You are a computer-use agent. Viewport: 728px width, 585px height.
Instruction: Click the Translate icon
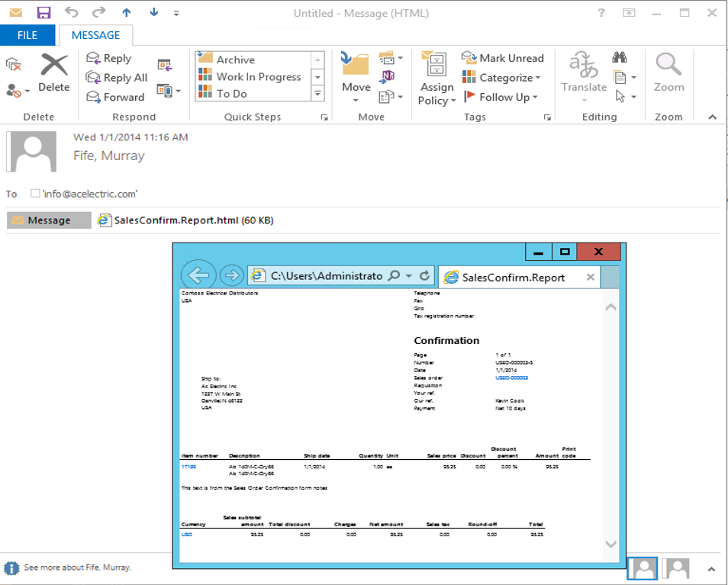(584, 66)
